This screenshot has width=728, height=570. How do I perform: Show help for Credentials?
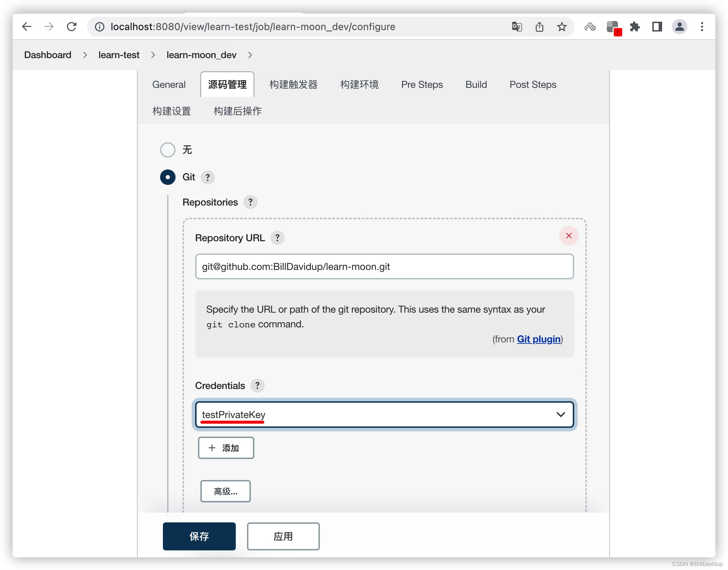pyautogui.click(x=257, y=386)
